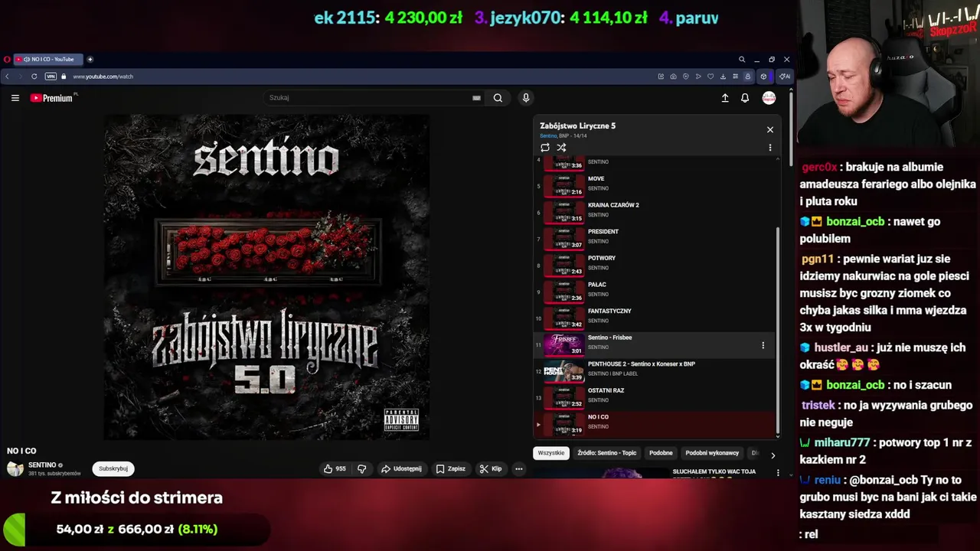Switch to NO I CO - YouTube tab
The height and width of the screenshot is (551, 980).
coord(48,59)
